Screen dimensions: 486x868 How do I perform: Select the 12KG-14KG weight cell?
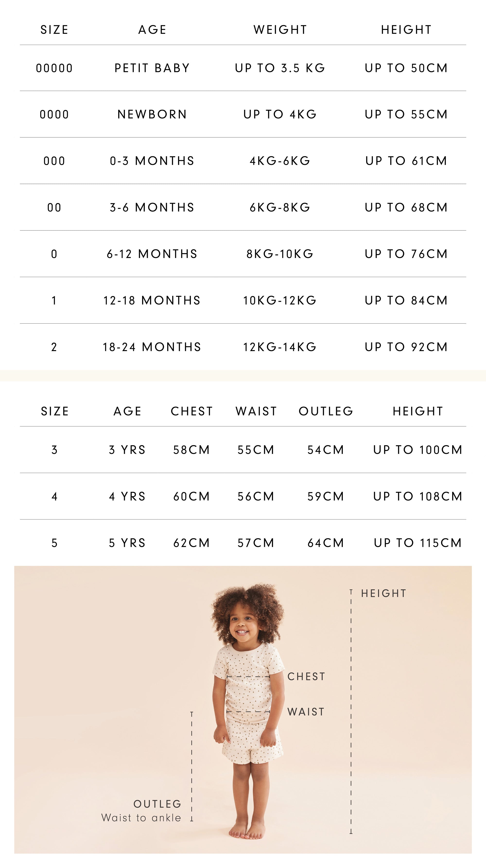pyautogui.click(x=280, y=347)
